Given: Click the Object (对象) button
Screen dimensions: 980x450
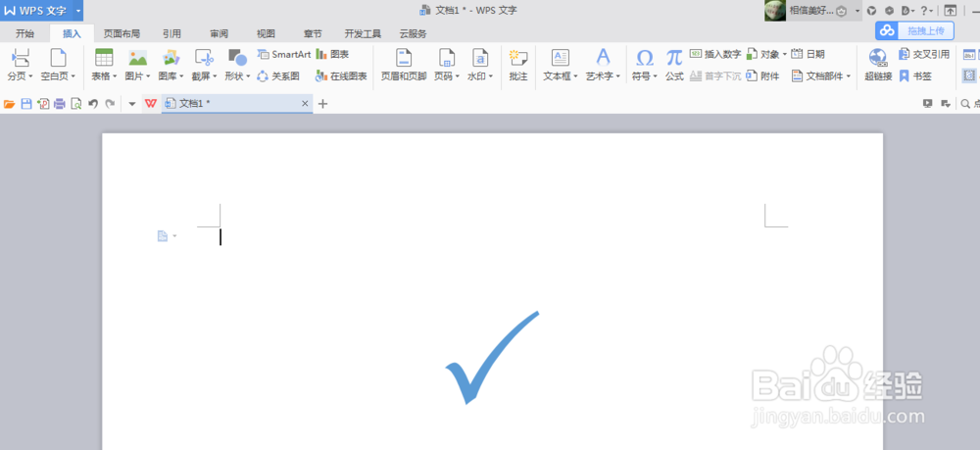Looking at the screenshot, I should [766, 54].
